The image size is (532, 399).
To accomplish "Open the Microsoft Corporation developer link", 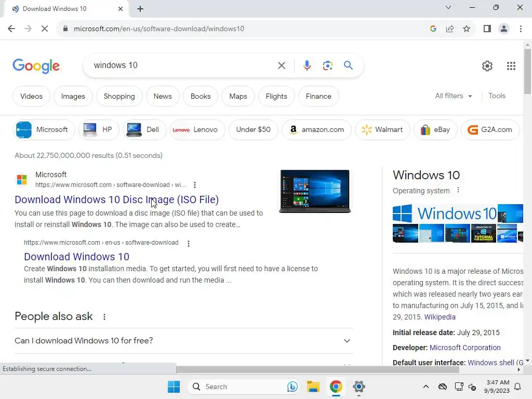I will [465, 348].
